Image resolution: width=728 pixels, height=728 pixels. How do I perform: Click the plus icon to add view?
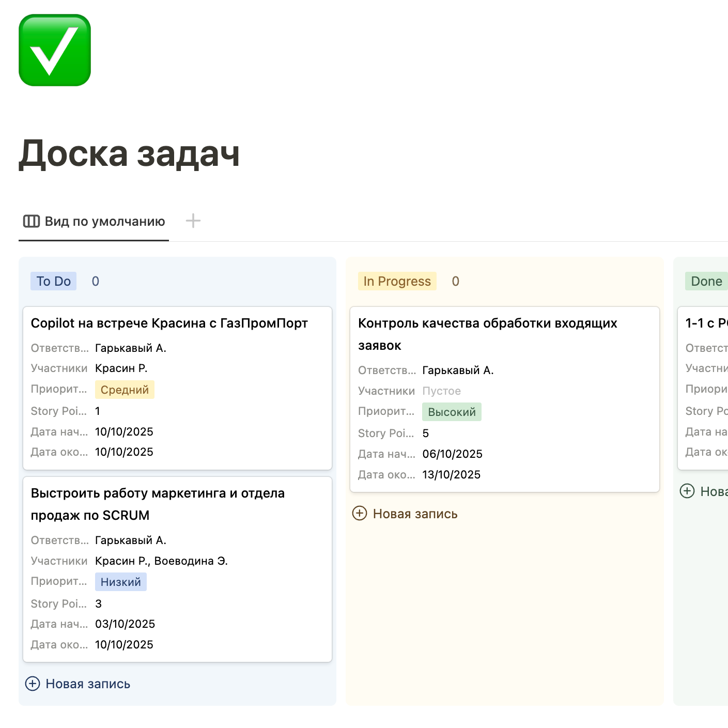193,221
